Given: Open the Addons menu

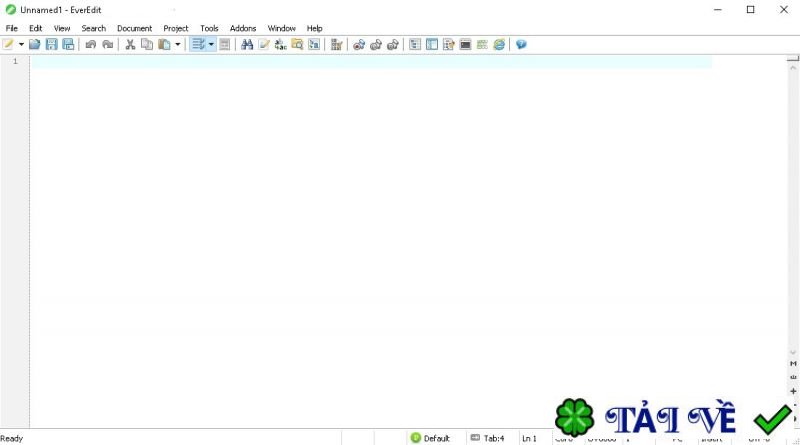Looking at the screenshot, I should pyautogui.click(x=243, y=28).
